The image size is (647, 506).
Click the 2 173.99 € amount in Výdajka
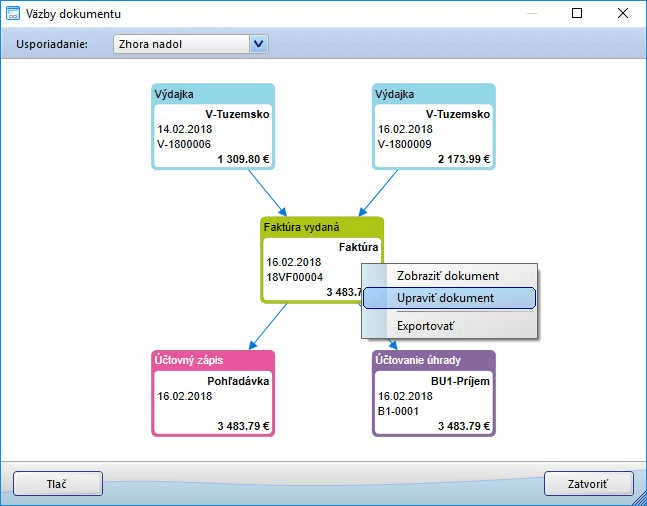[463, 159]
